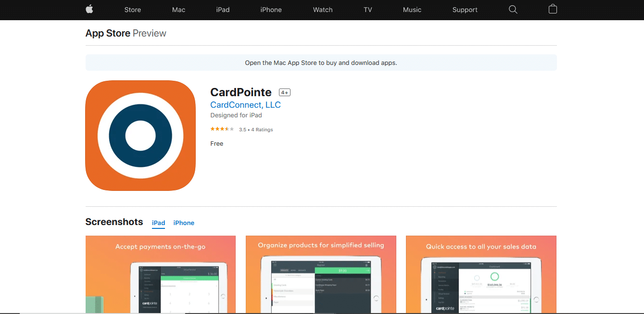Go to iPad in navigation bar
The image size is (644, 314).
pos(223,10)
